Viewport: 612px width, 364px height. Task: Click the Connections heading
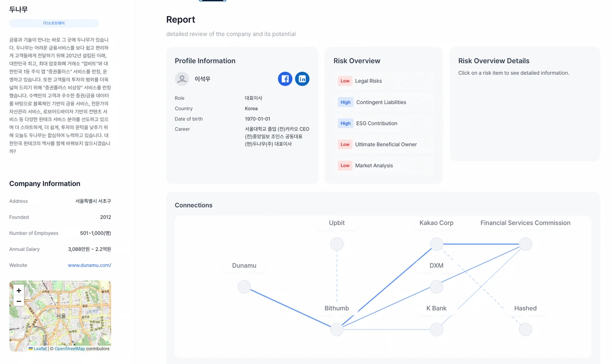click(194, 205)
